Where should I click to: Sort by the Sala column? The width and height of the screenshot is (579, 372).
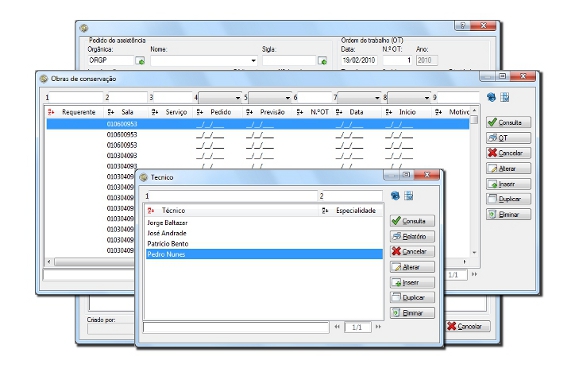click(127, 112)
